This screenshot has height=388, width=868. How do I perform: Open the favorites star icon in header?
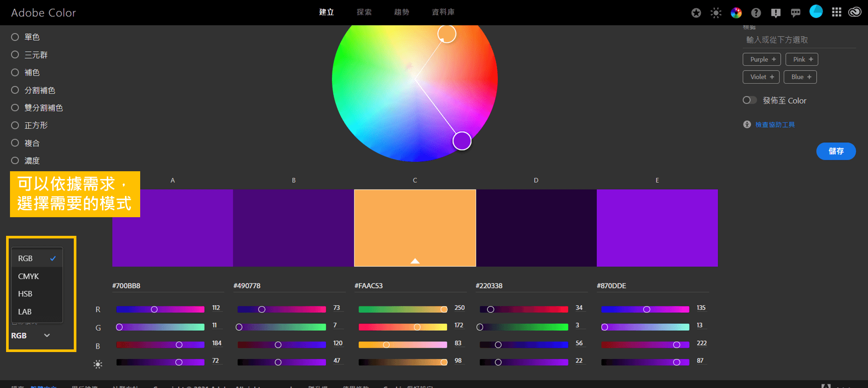[x=696, y=13]
